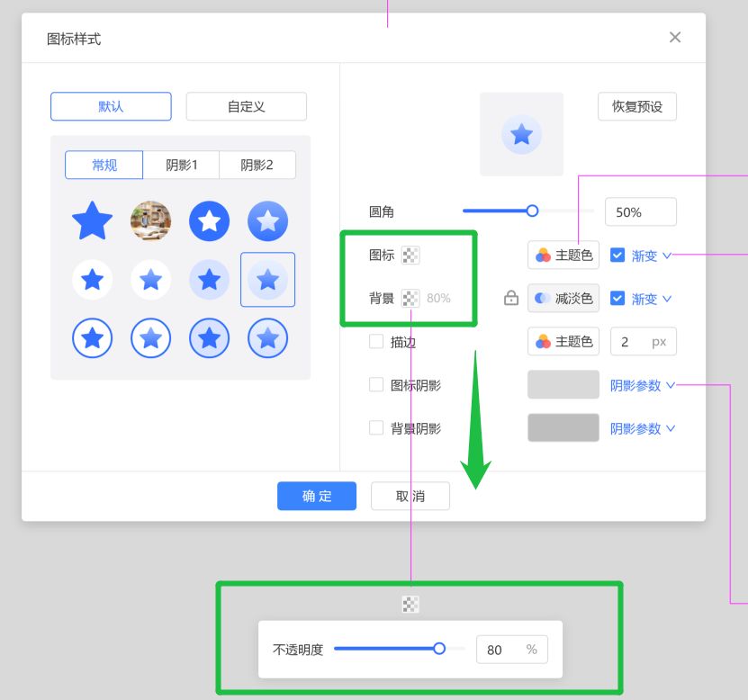Choose second outlined-circle gradient star style
The height and width of the screenshot is (700, 748).
(150, 338)
